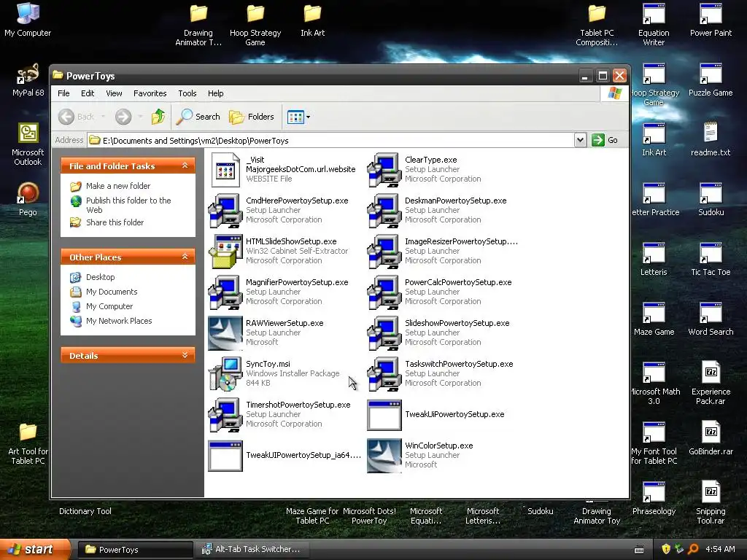Select the ImageResizerPowertoySetup icon
Screen dimensions: 747x560
[384, 252]
